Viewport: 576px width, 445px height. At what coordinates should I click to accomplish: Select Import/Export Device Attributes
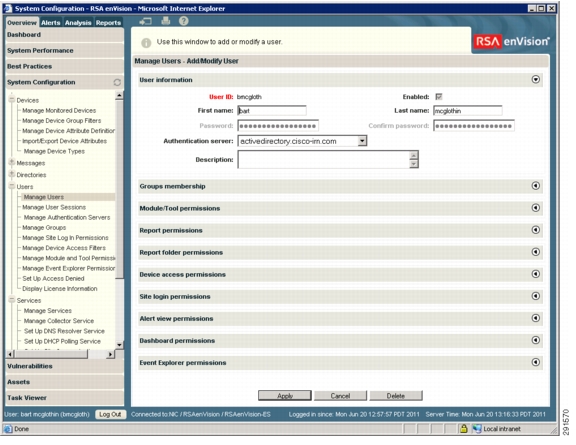64,141
